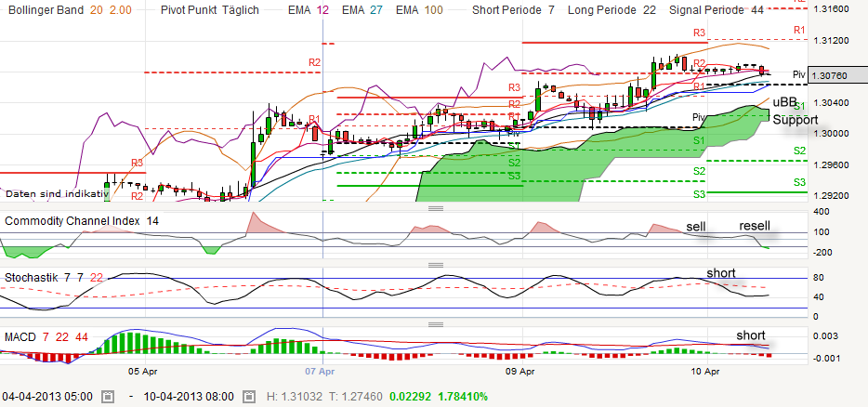Click the 1.29200 price axis label
This screenshot has width=868, height=407.
pyautogui.click(x=833, y=195)
